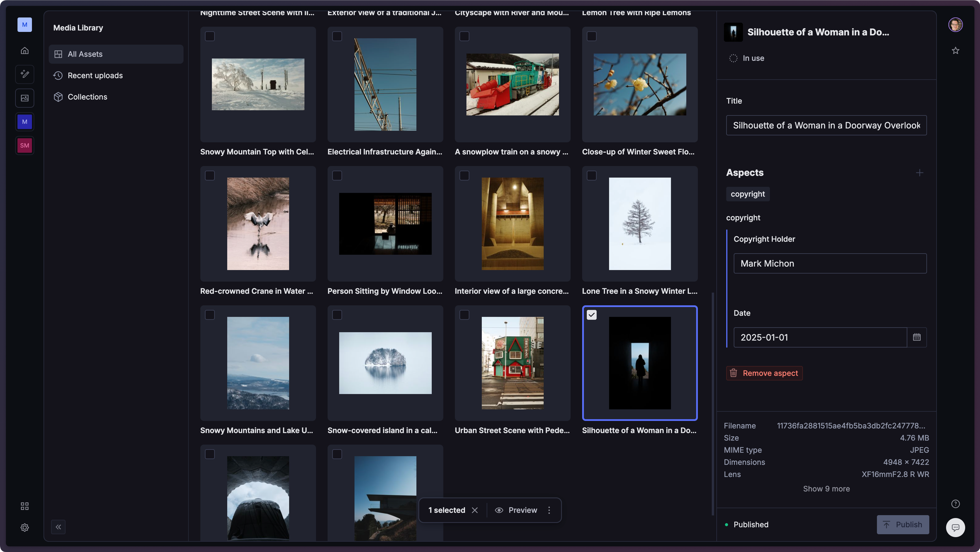Open the settings gear icon
The height and width of the screenshot is (552, 980).
(x=25, y=527)
